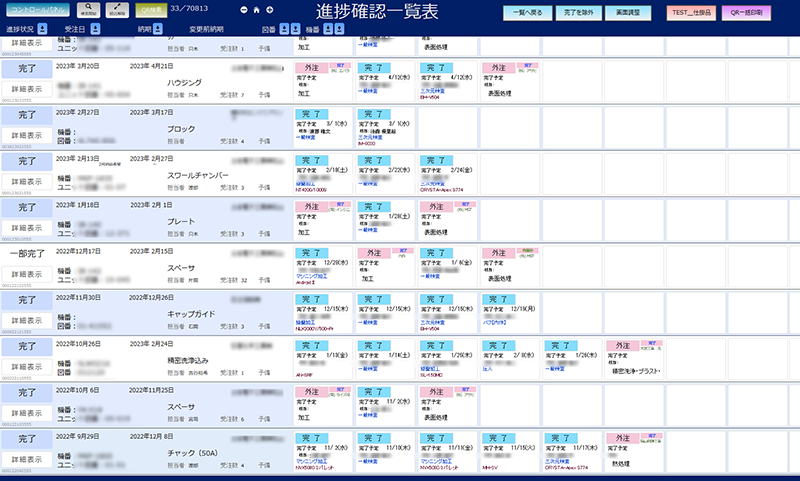Click the minus zoom-out icon
The image size is (800, 481).
243,11
